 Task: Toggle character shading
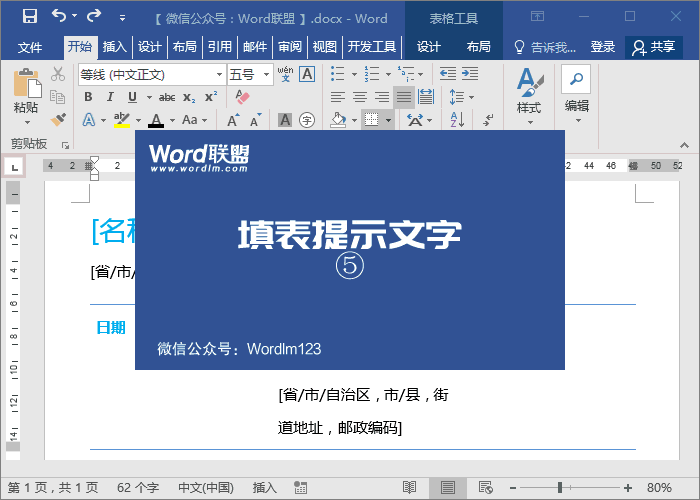point(285,120)
